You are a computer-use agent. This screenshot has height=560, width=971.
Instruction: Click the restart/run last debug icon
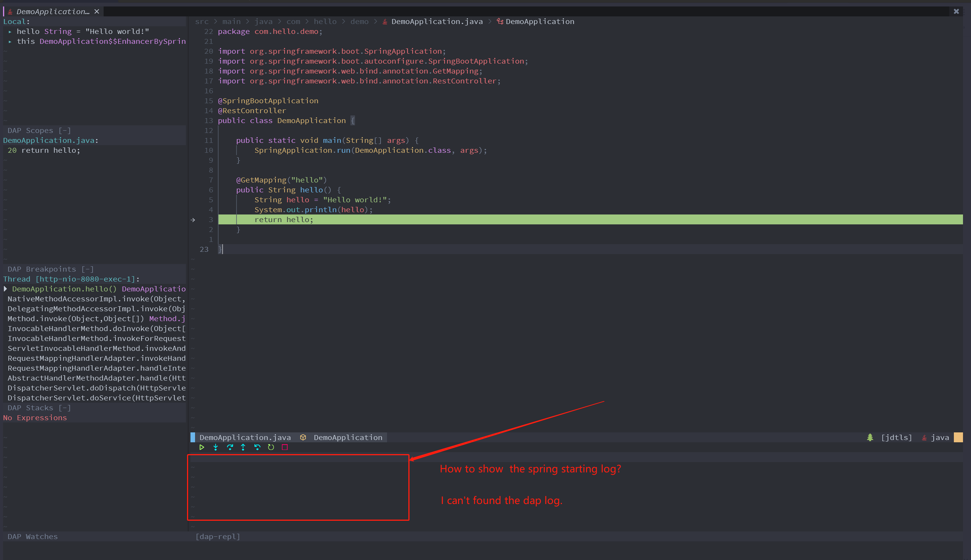pos(271,447)
